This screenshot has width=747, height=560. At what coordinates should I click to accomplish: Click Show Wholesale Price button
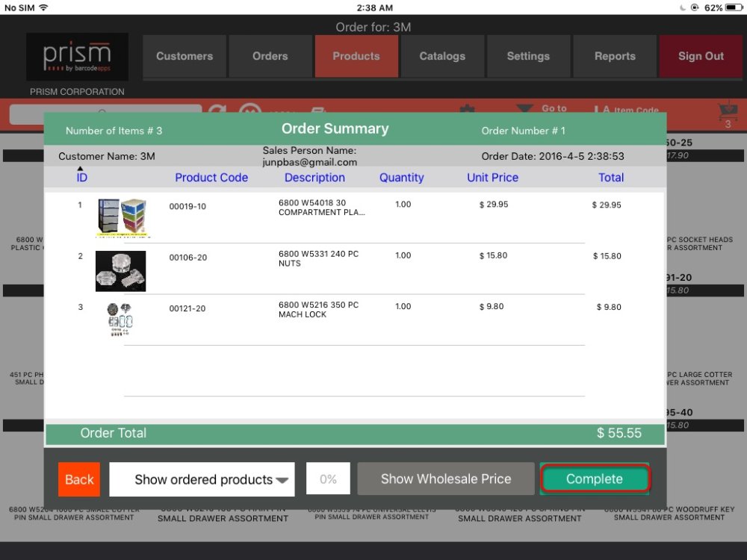click(446, 479)
